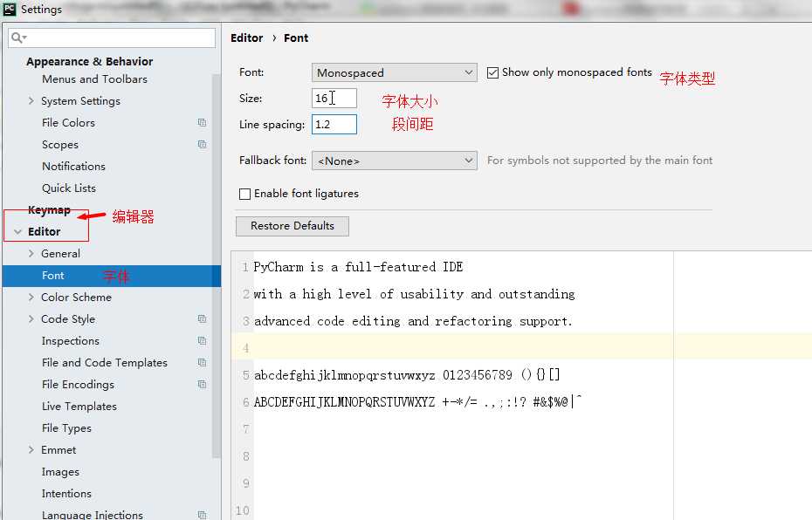This screenshot has height=520, width=812.
Task: Open Inspections settings page
Action: click(x=71, y=340)
